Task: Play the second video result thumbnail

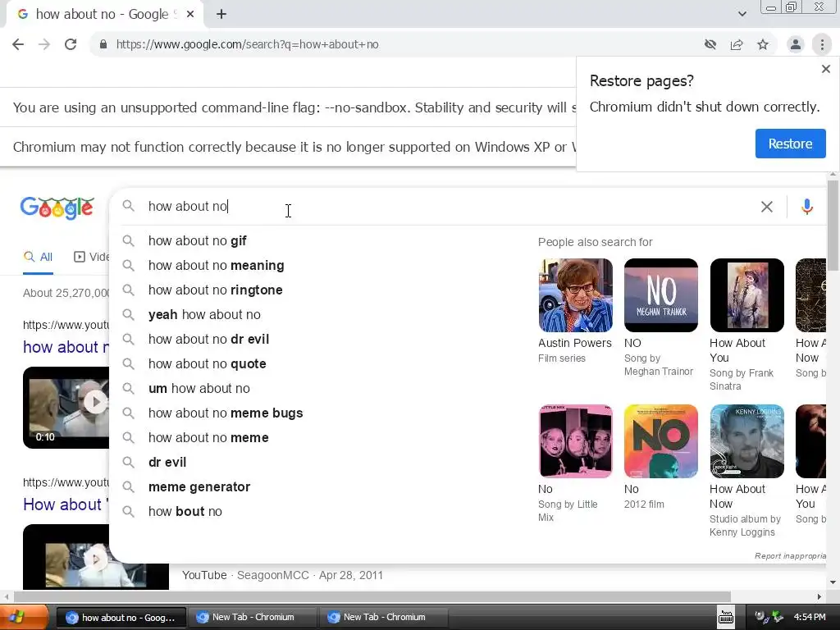Action: click(96, 558)
